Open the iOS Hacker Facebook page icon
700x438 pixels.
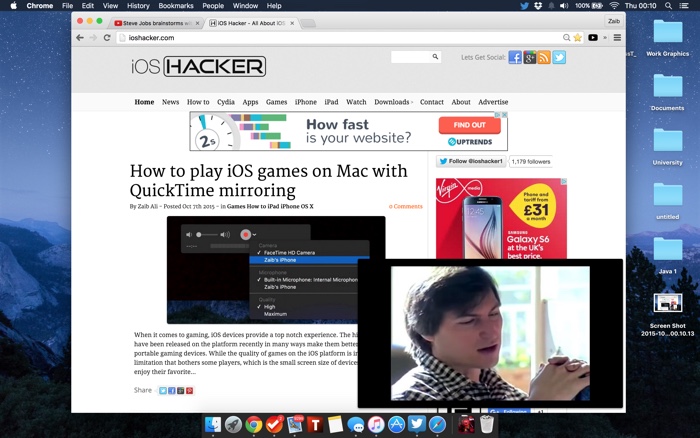tap(515, 57)
